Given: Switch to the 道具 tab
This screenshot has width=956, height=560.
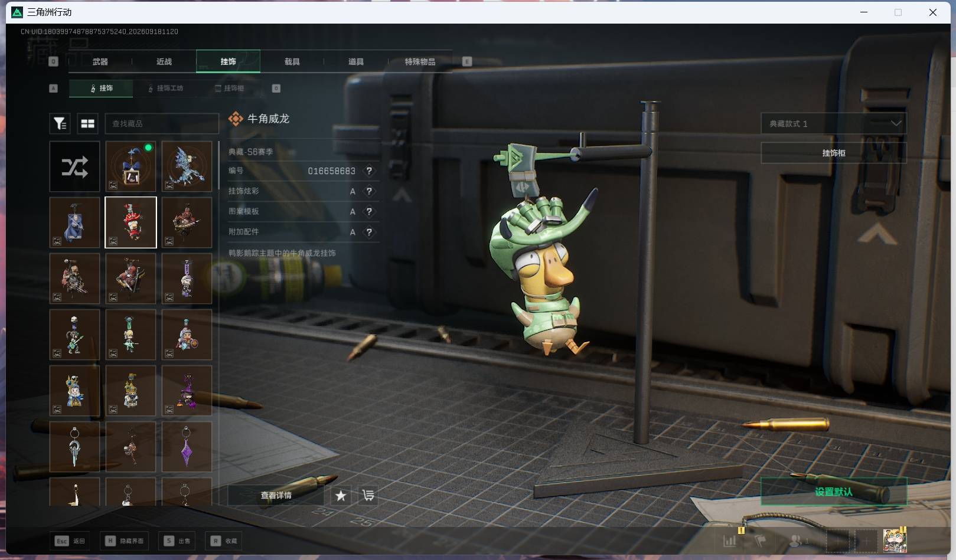Looking at the screenshot, I should [x=355, y=61].
